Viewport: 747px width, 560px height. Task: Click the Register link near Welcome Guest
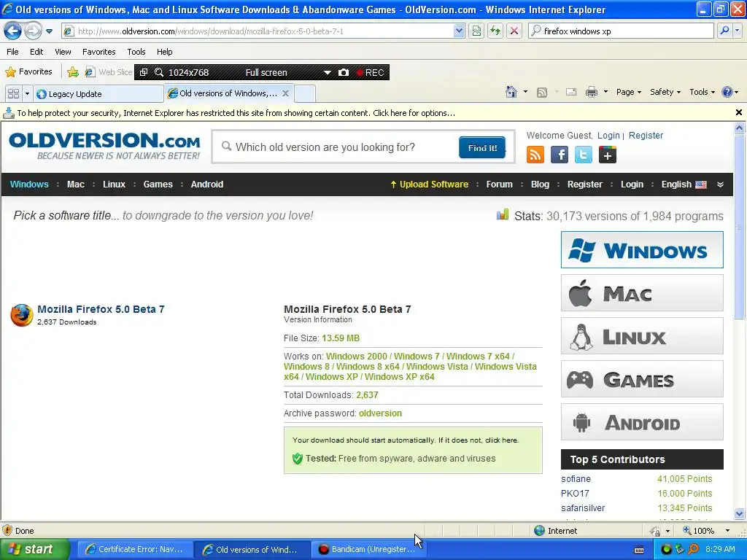tap(646, 136)
